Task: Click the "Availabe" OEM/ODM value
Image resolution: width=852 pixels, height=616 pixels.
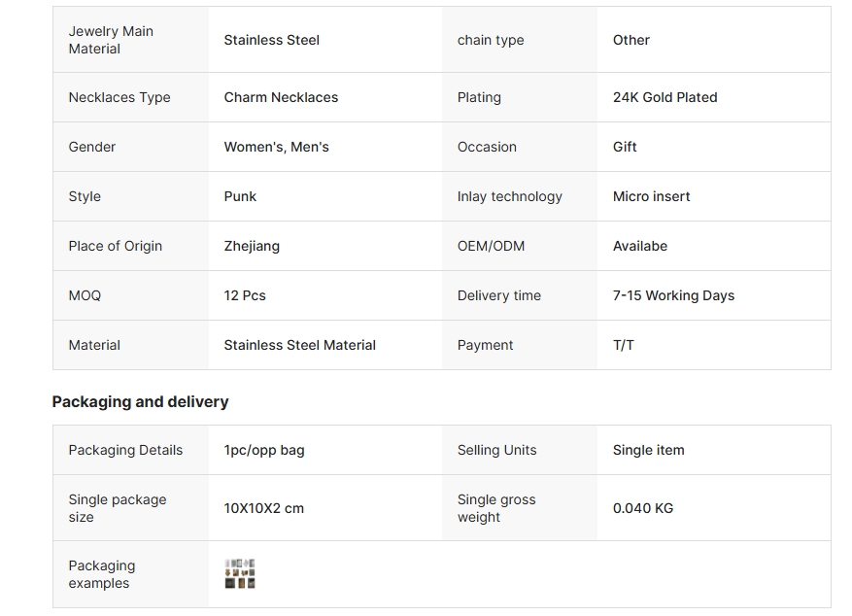Action: click(639, 246)
